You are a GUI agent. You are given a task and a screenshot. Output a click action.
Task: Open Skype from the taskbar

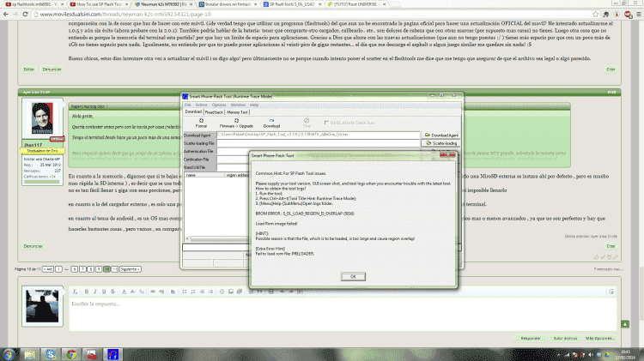coord(51,354)
